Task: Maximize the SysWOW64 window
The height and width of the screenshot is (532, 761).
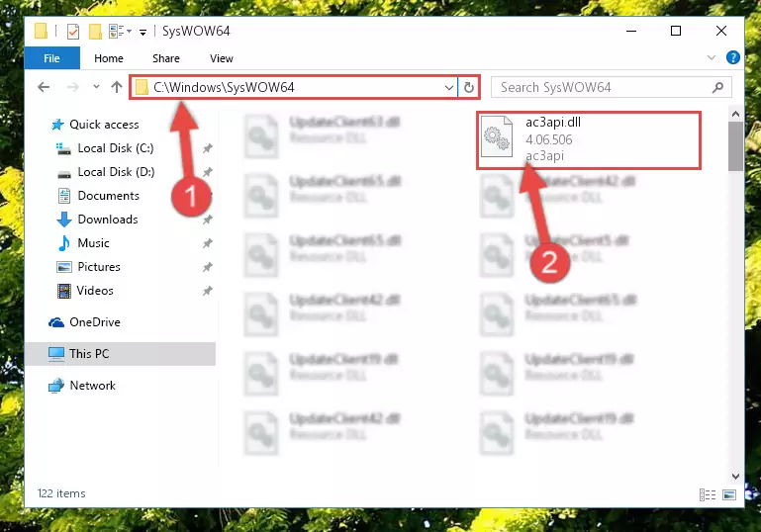Action: click(676, 31)
